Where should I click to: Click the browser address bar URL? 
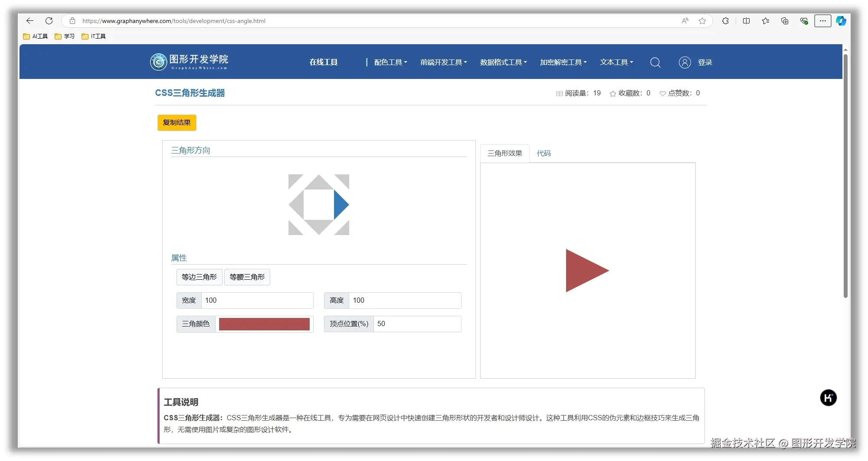[174, 21]
